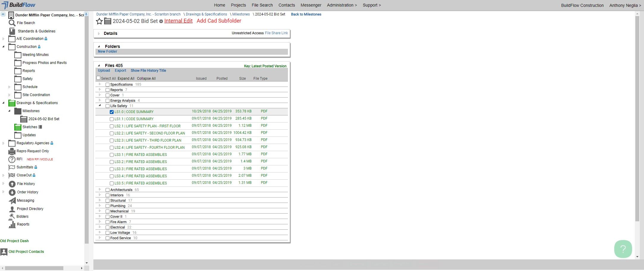Image resolution: width=644 pixels, height=271 pixels.
Task: Click the CloseOut checkered flag icon
Action: tap(12, 175)
